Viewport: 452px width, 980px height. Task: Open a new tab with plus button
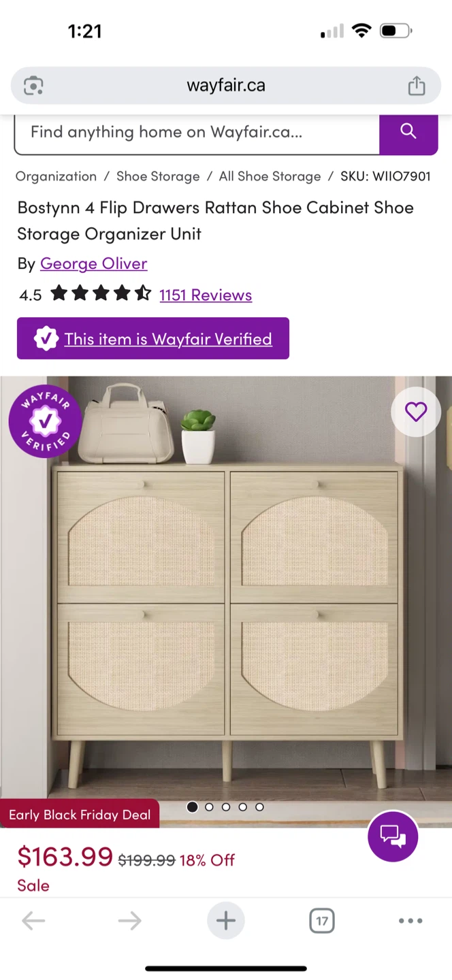226,921
